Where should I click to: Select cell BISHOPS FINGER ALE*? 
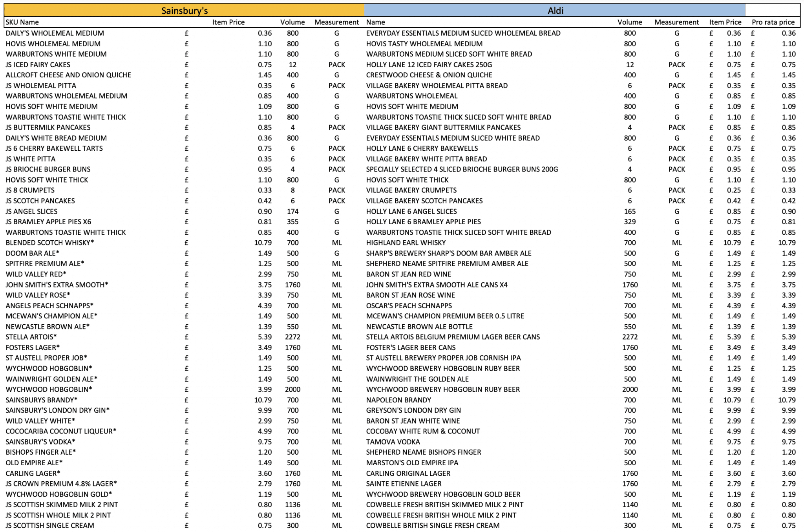point(41,452)
